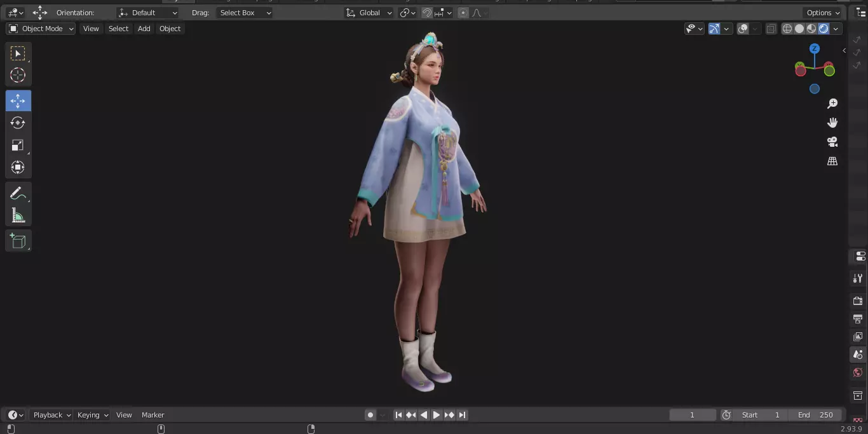The image size is (868, 434).
Task: Open the Select menu
Action: click(118, 29)
